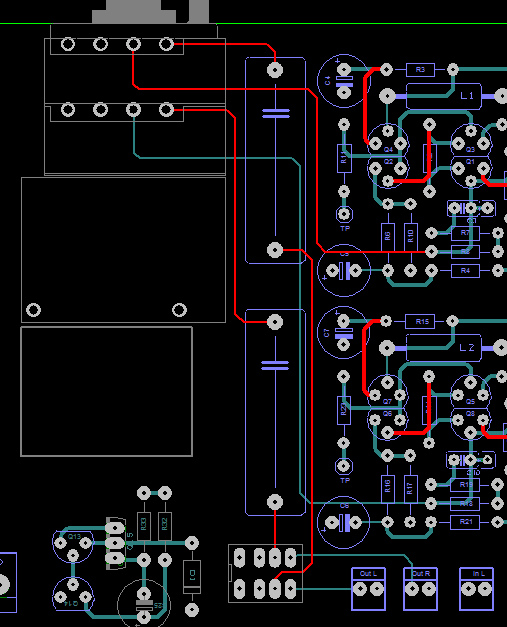Image resolution: width=507 pixels, height=627 pixels.
Task: Select resistor R21 footprint
Action: [x=465, y=522]
